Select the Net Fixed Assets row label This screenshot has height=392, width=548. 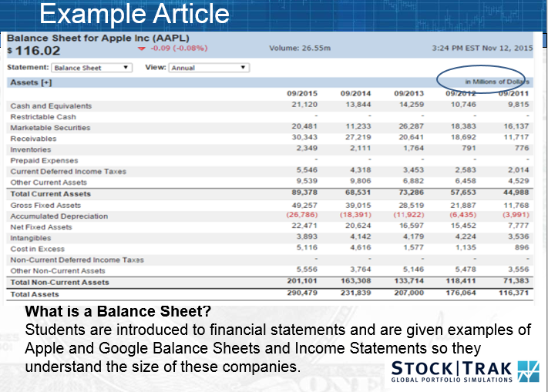(x=42, y=227)
